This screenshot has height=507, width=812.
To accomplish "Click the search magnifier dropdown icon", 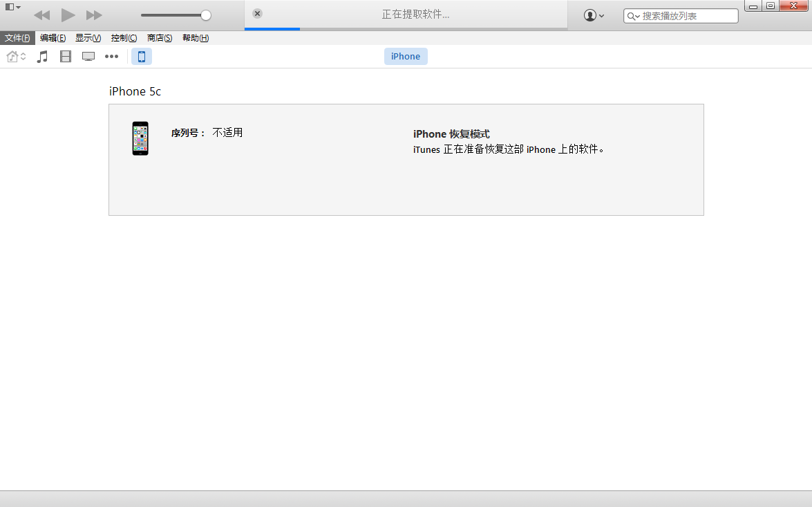I will coord(633,16).
